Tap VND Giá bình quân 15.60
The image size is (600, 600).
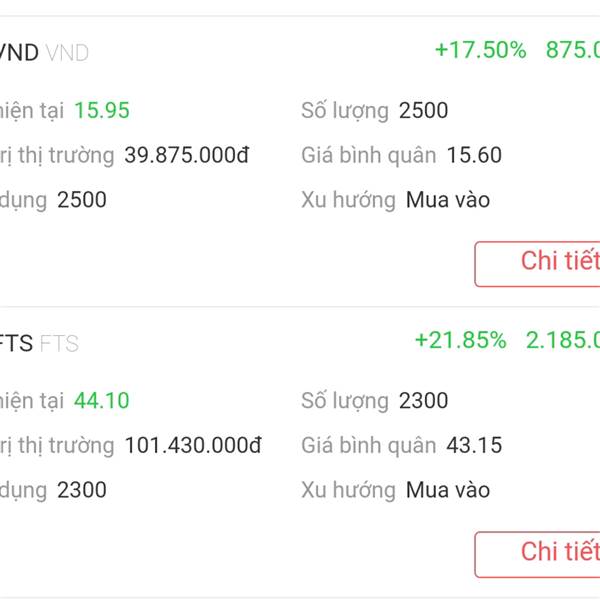pyautogui.click(x=474, y=155)
